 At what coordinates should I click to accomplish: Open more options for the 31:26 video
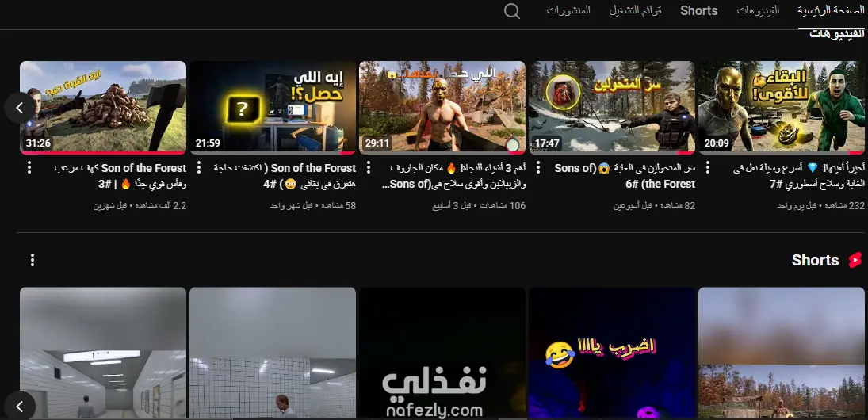(29, 168)
